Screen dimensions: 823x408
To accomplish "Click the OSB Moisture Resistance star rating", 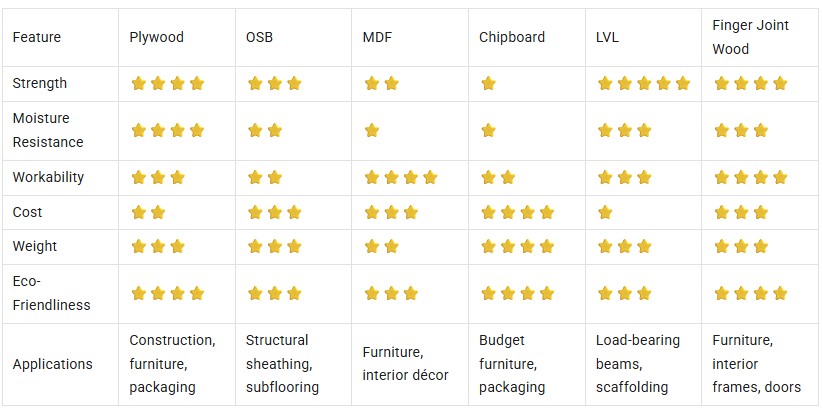I will [265, 130].
